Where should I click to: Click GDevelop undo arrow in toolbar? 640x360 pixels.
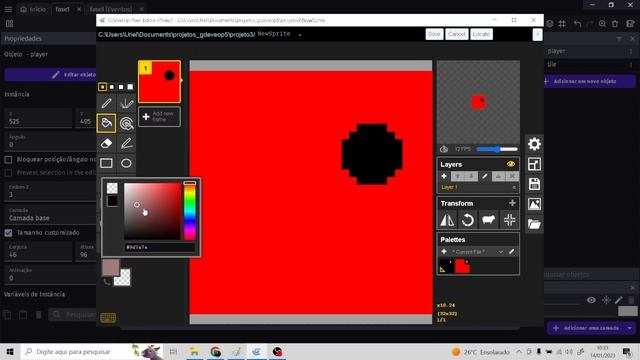click(577, 24)
